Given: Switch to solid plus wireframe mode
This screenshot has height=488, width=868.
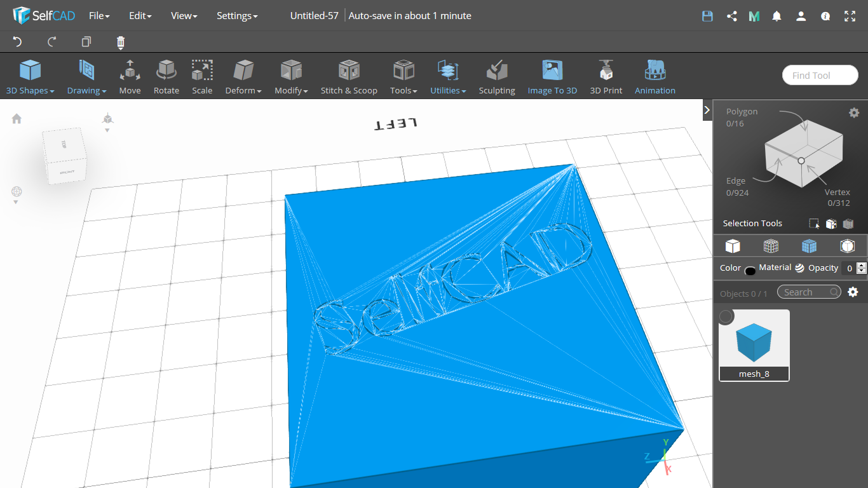Looking at the screenshot, I should coord(809,246).
